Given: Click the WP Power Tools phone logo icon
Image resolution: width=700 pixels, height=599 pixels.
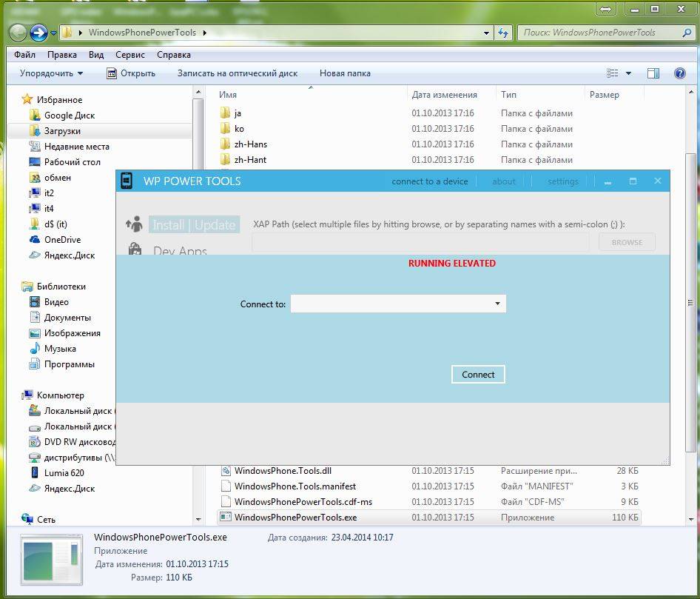Looking at the screenshot, I should tap(127, 181).
